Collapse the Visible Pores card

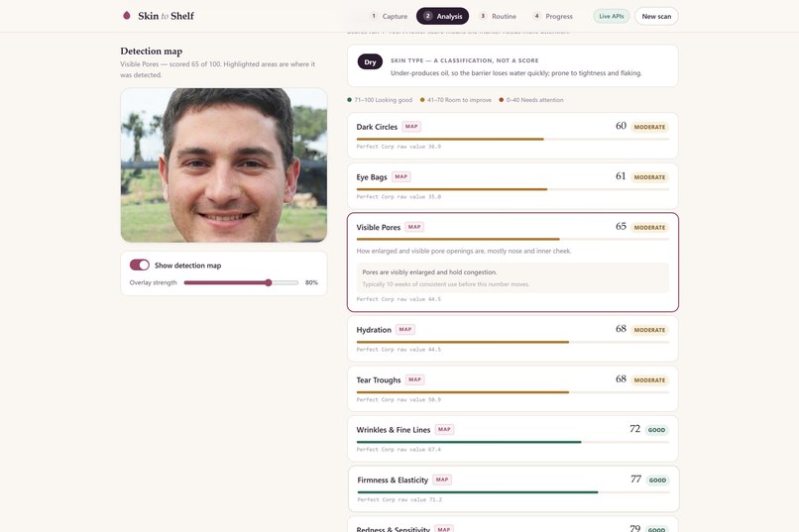(x=513, y=263)
